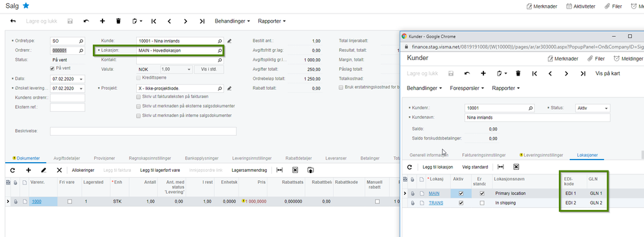
Task: Open the Ordretype lookup search
Action: (81, 41)
